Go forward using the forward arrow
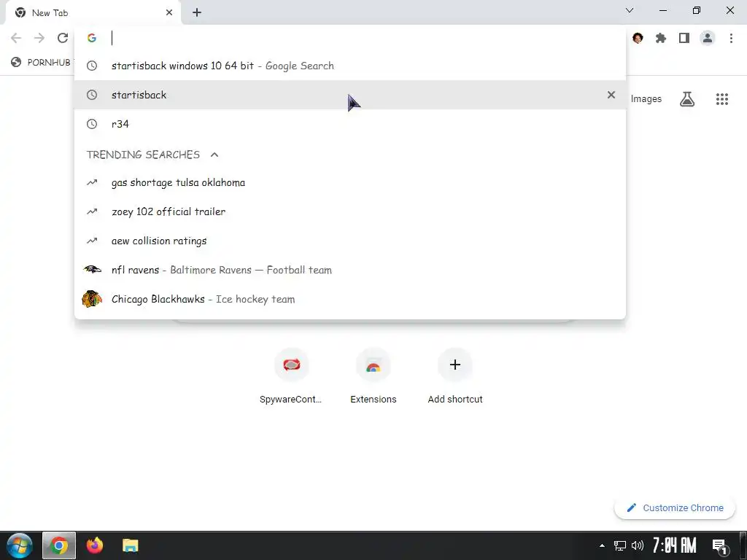 39,38
